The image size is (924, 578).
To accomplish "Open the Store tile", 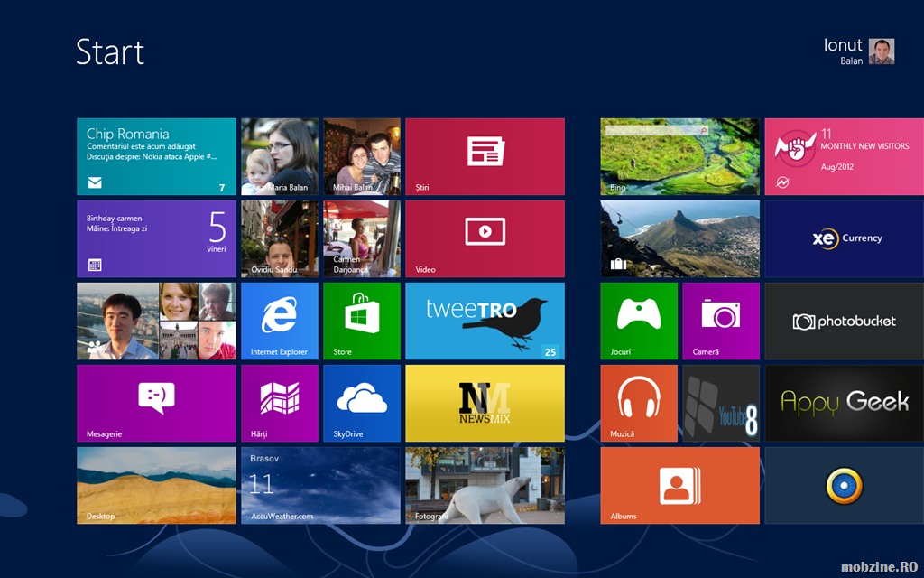I will (x=362, y=321).
